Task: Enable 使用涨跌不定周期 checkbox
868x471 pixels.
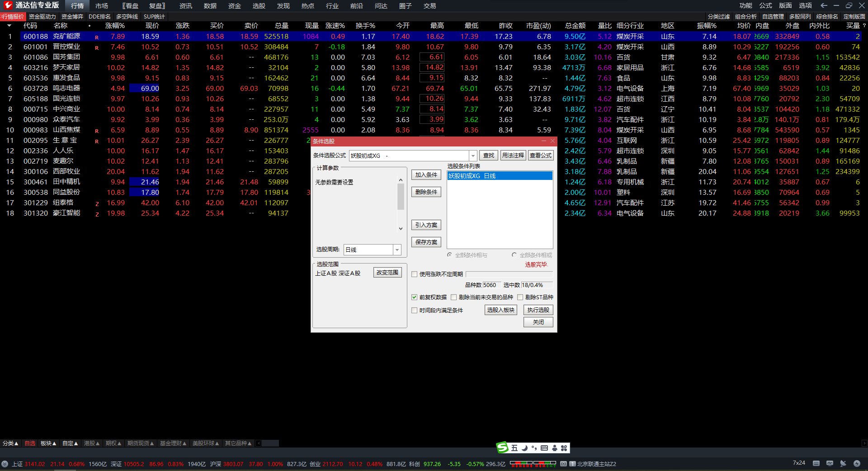Action: click(415, 274)
